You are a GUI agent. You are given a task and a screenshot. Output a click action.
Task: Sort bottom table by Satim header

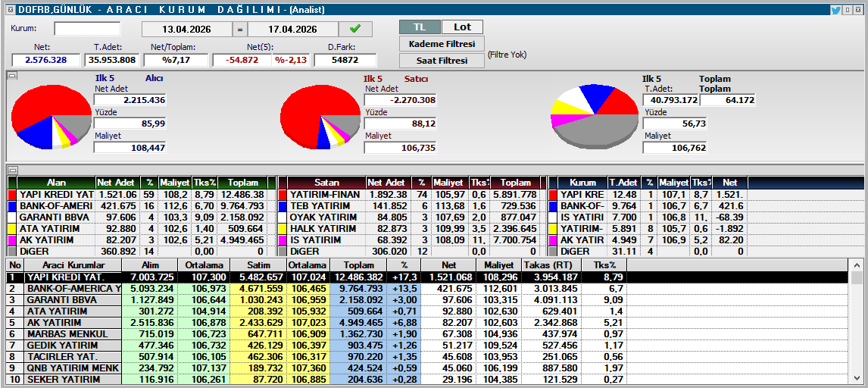pyautogui.click(x=258, y=265)
